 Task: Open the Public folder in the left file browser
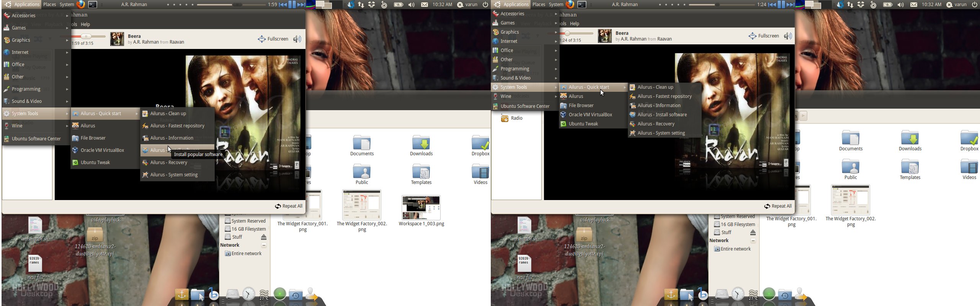362,174
